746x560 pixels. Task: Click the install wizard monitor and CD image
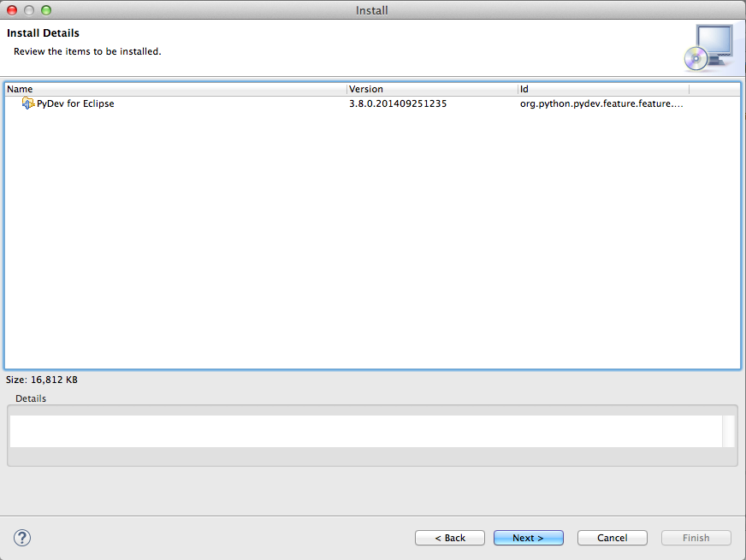[708, 47]
